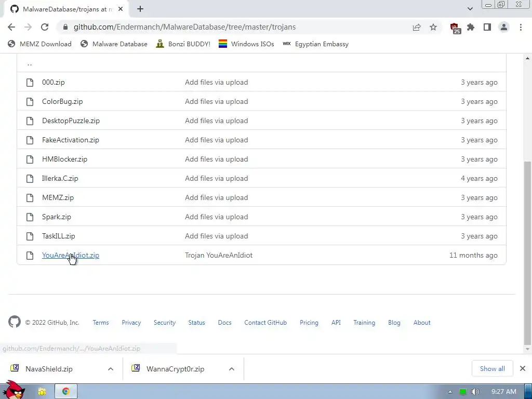Bookmark this page with the star icon
532x399 pixels.
click(x=433, y=27)
